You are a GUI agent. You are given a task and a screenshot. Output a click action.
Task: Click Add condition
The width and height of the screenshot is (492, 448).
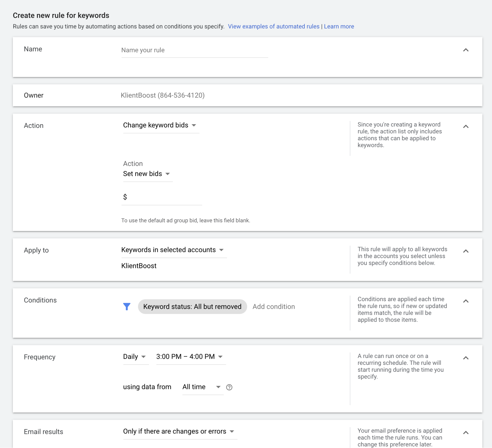pyautogui.click(x=273, y=307)
